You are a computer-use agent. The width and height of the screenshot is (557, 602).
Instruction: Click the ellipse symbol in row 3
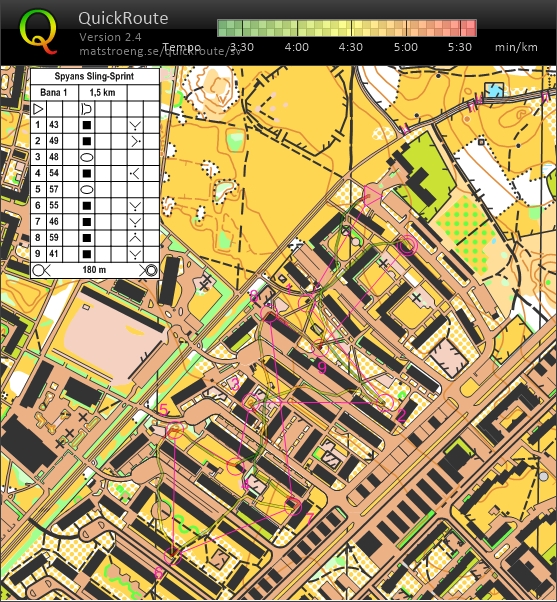click(x=87, y=157)
